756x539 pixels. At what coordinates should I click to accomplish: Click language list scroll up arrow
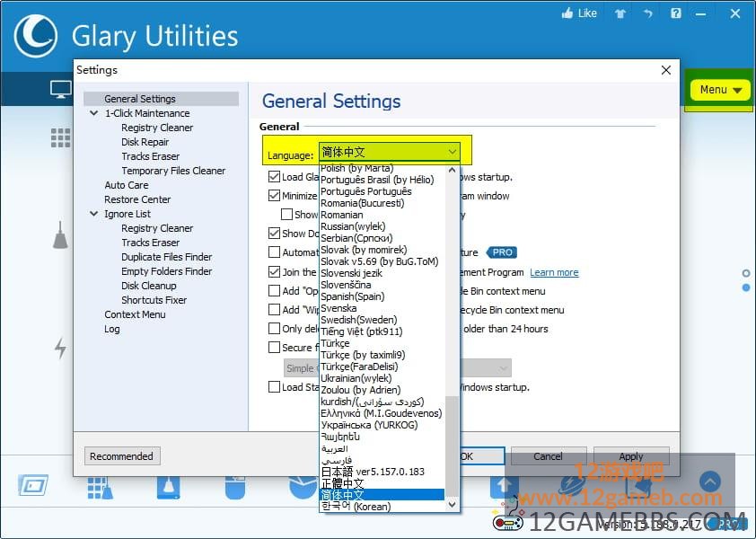pyautogui.click(x=452, y=170)
